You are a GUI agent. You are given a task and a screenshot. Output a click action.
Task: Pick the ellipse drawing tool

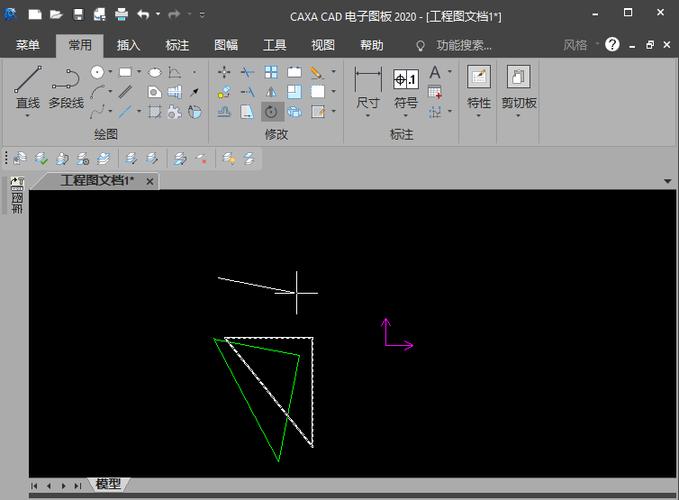click(x=155, y=72)
